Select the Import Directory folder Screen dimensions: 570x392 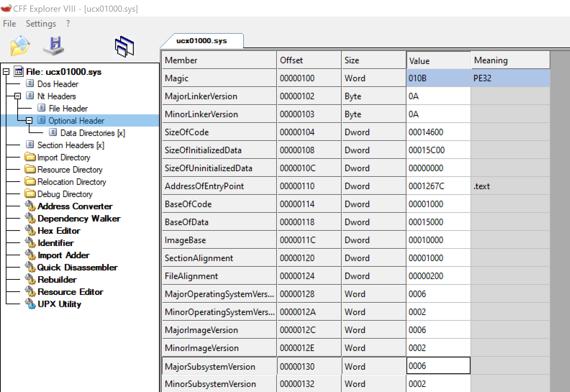click(63, 158)
